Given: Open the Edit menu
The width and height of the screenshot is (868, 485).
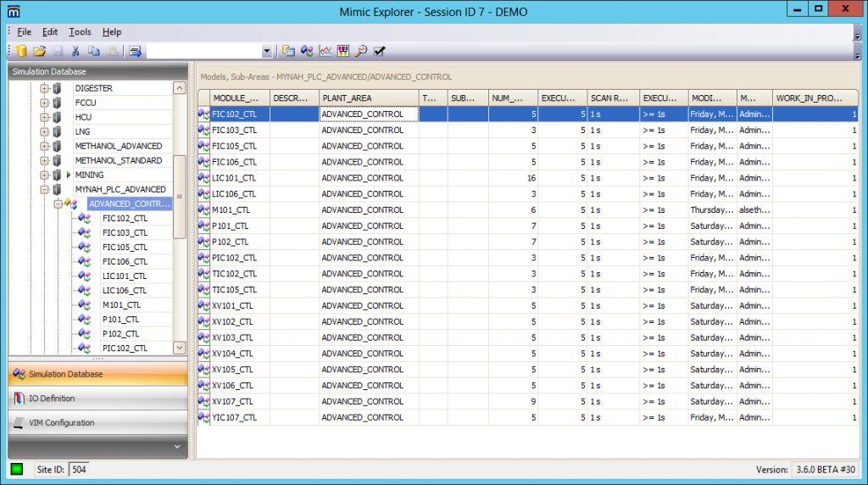Looking at the screenshot, I should tap(50, 31).
